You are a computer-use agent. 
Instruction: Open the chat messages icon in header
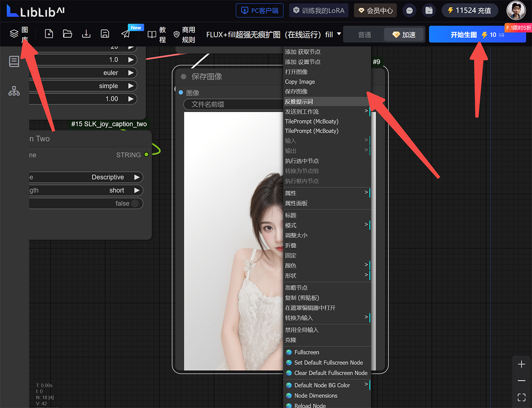click(x=410, y=10)
